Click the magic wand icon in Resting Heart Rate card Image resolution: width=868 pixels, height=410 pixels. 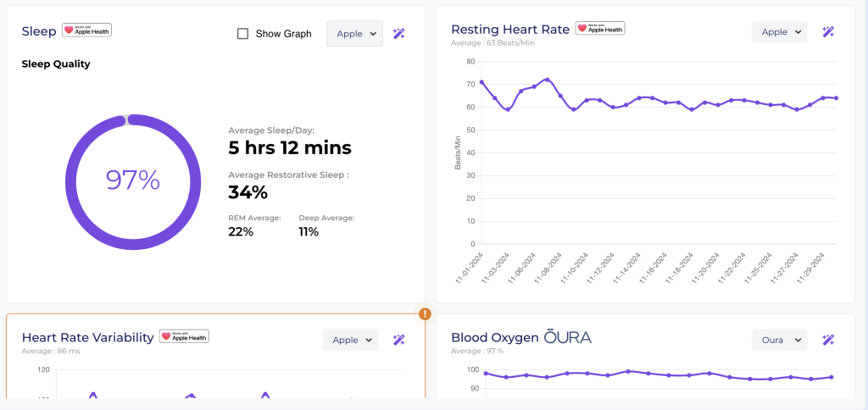tap(828, 32)
